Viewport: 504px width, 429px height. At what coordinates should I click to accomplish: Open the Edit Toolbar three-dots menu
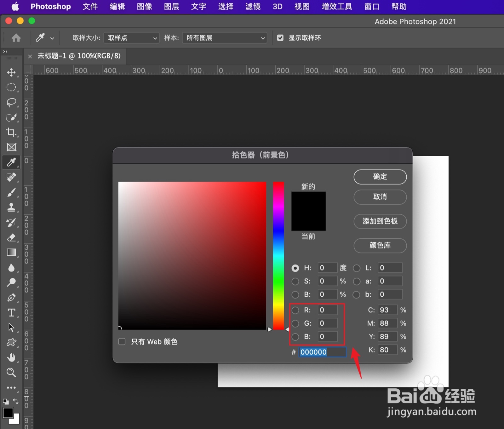pos(11,388)
